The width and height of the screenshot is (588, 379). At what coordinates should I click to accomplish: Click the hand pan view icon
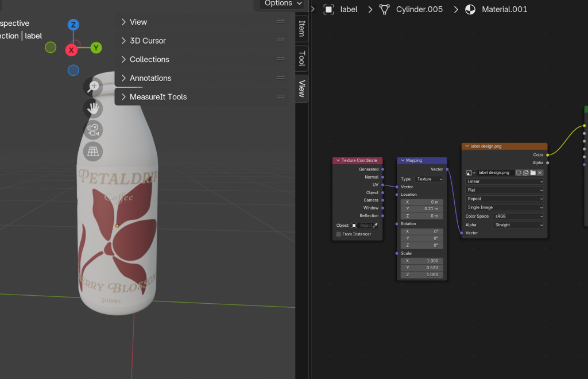point(94,108)
